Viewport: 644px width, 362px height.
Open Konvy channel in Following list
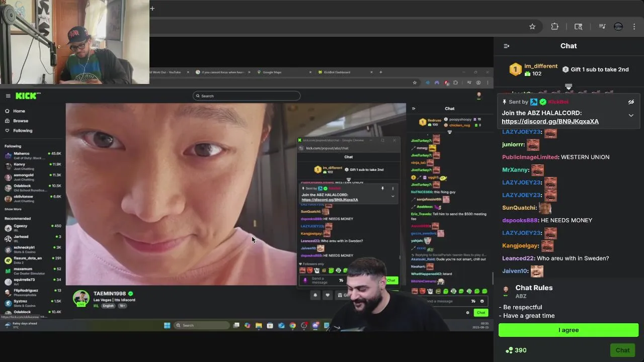click(x=33, y=166)
